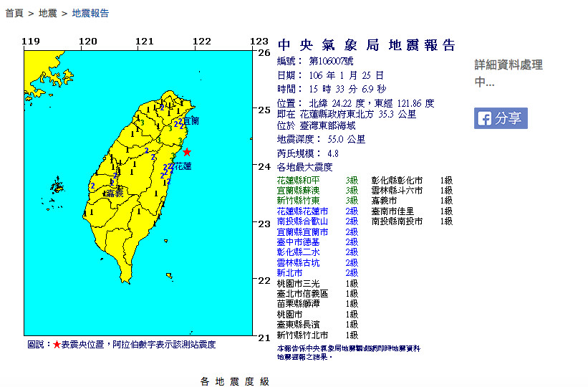Click the 詳細資料處理中 status text
The image size is (588, 387).
tap(508, 74)
